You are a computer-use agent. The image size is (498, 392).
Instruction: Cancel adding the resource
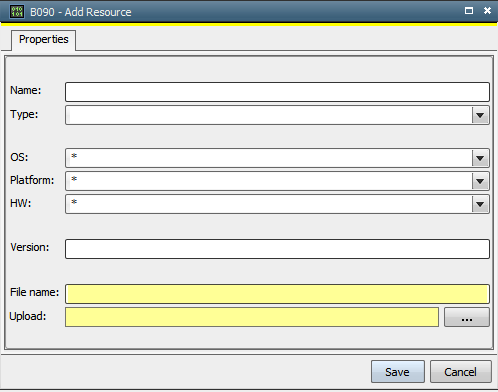[x=461, y=372]
